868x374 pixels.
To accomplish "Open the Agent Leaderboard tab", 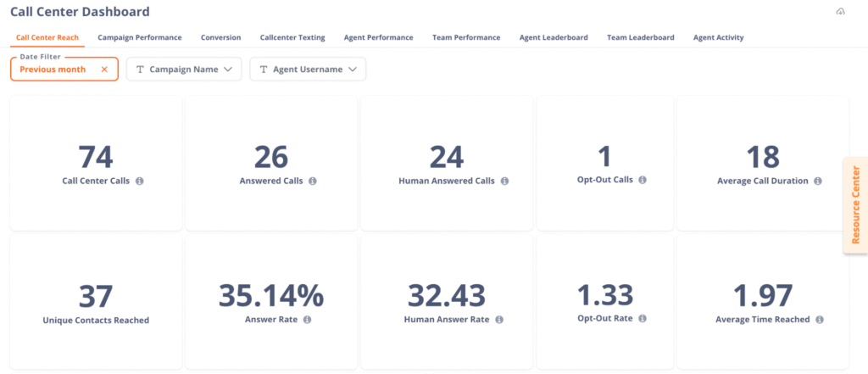I will 554,37.
